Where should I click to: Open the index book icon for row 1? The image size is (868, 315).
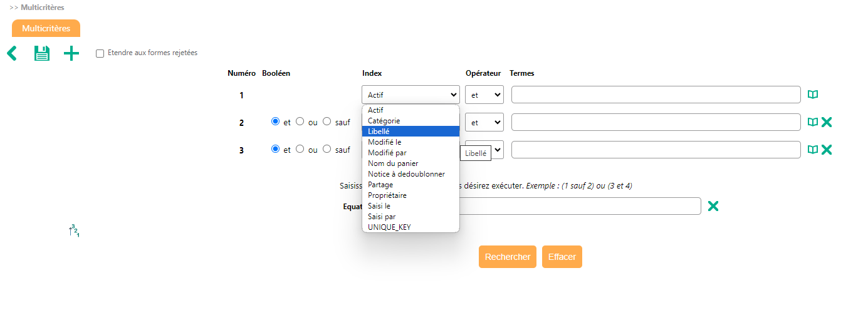[x=813, y=95]
